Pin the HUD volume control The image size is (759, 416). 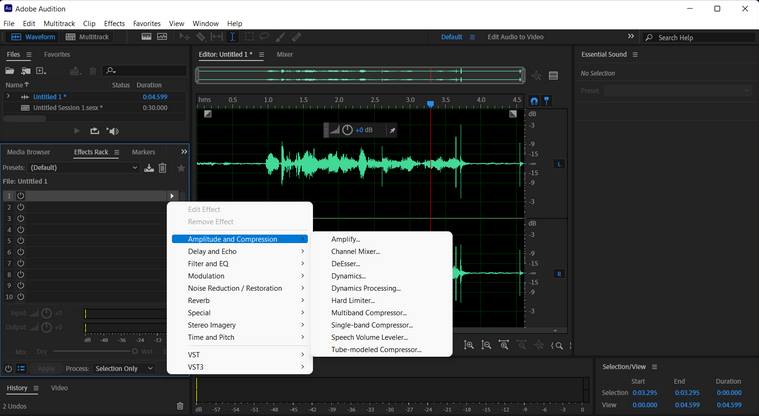coord(392,130)
